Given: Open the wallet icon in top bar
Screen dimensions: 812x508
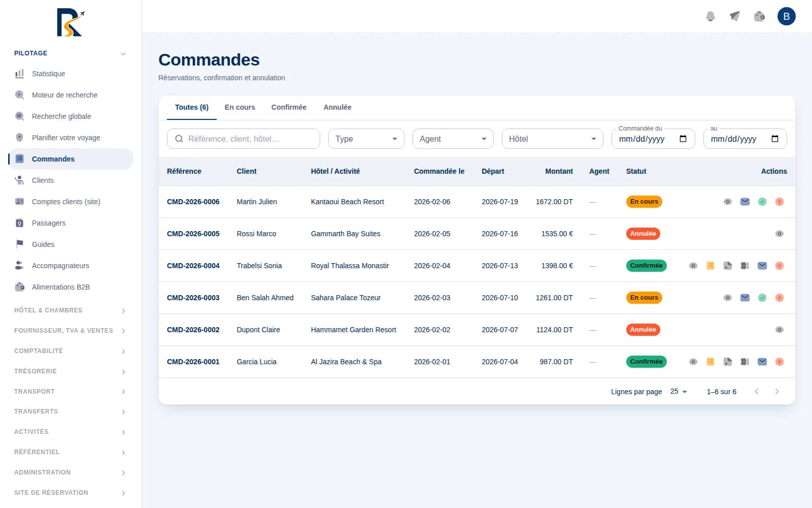Looking at the screenshot, I should [759, 16].
